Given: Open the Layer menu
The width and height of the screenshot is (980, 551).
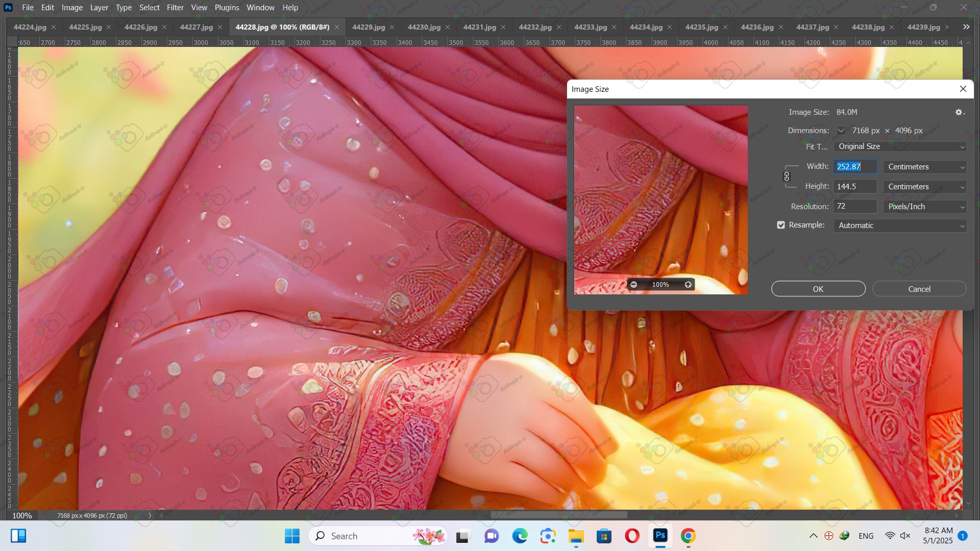Looking at the screenshot, I should click(99, 8).
